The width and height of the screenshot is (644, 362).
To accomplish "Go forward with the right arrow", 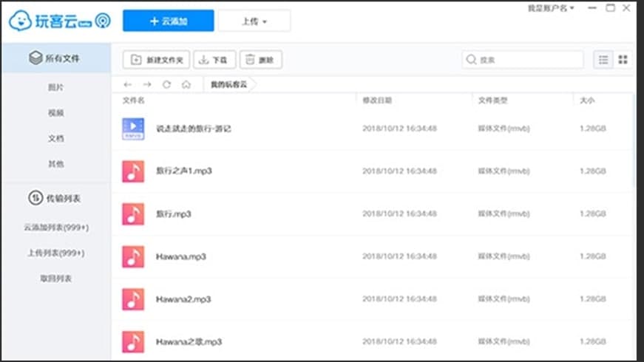I will pos(147,84).
